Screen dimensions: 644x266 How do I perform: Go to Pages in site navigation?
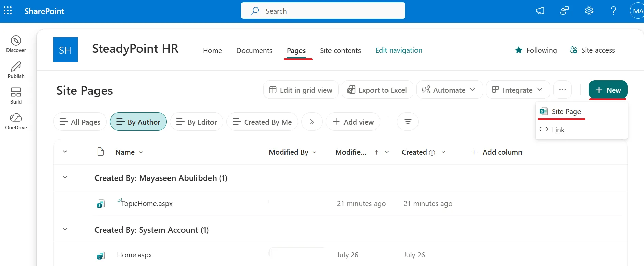(296, 51)
